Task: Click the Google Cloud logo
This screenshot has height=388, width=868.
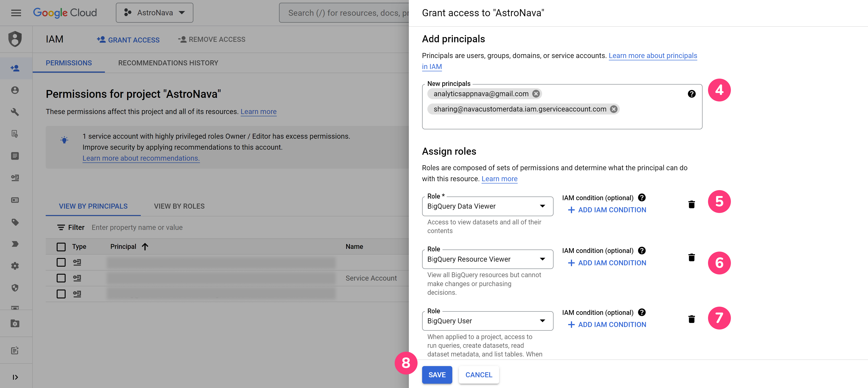Action: tap(65, 13)
